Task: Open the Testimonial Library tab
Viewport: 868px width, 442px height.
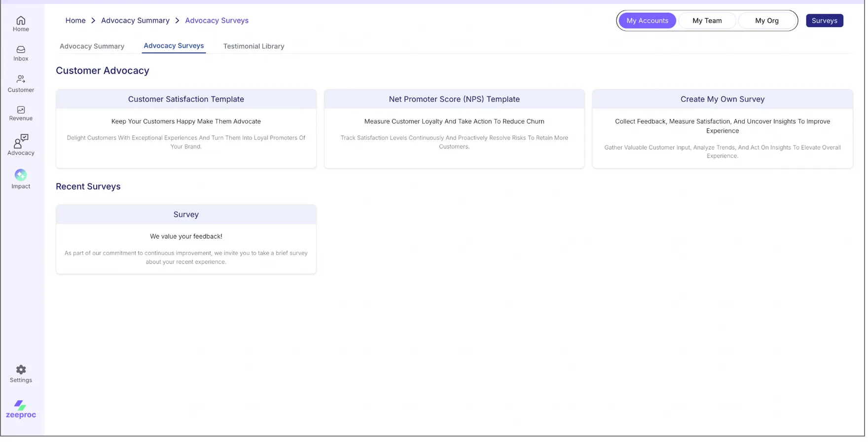Action: (253, 46)
